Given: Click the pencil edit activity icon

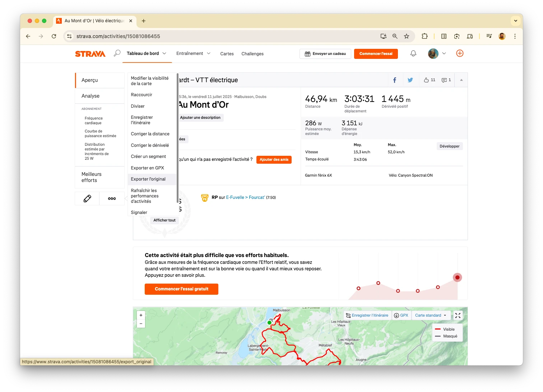Looking at the screenshot, I should pyautogui.click(x=87, y=199).
